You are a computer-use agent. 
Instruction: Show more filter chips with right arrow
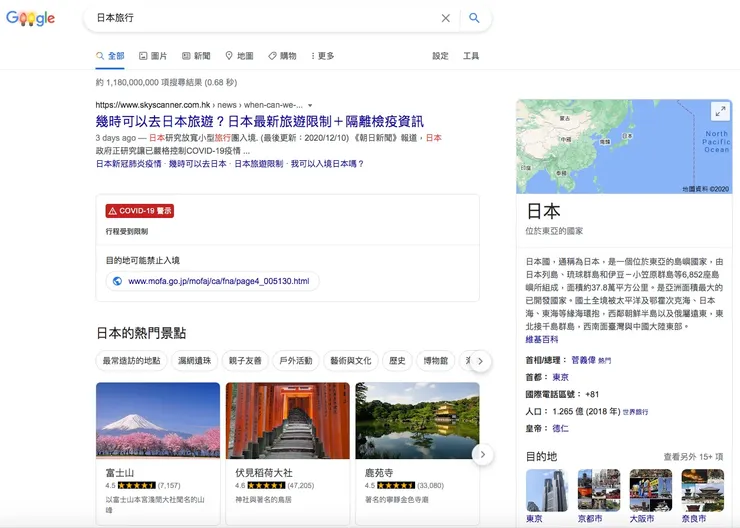[480, 361]
